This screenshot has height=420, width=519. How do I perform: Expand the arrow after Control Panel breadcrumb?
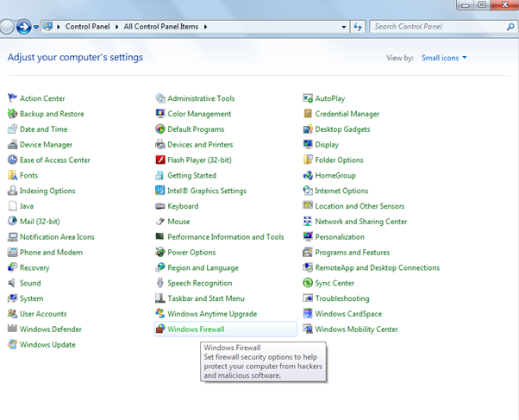tap(117, 27)
